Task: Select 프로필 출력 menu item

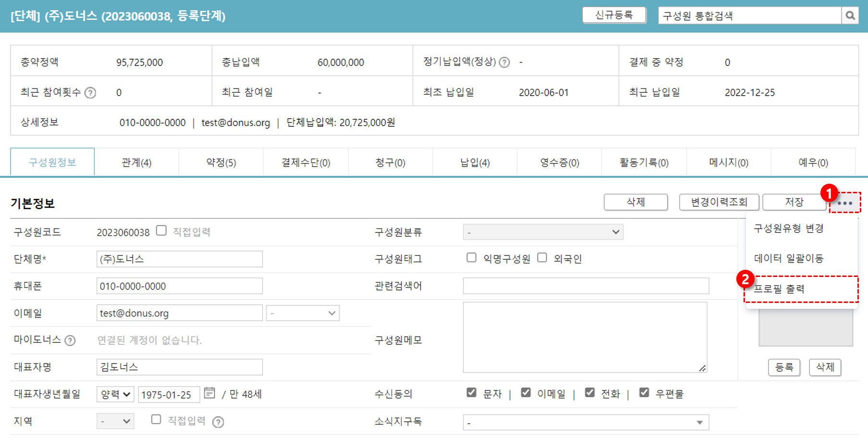Action: click(x=802, y=289)
